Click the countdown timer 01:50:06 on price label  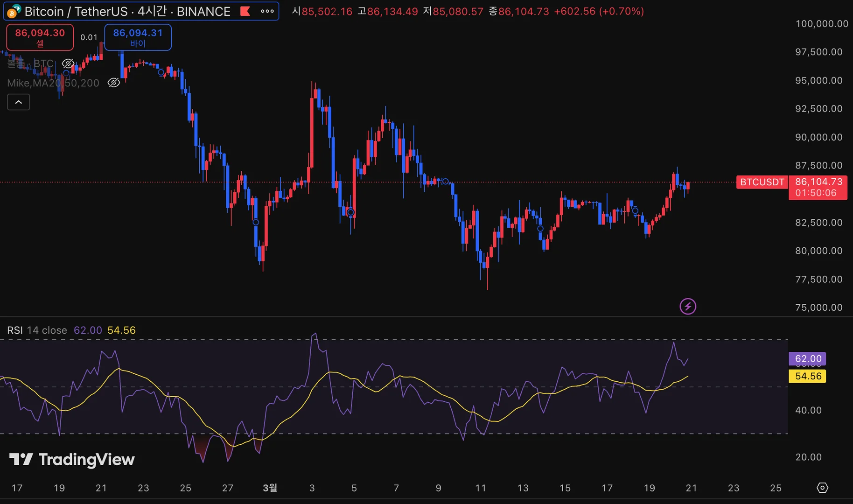click(x=816, y=193)
